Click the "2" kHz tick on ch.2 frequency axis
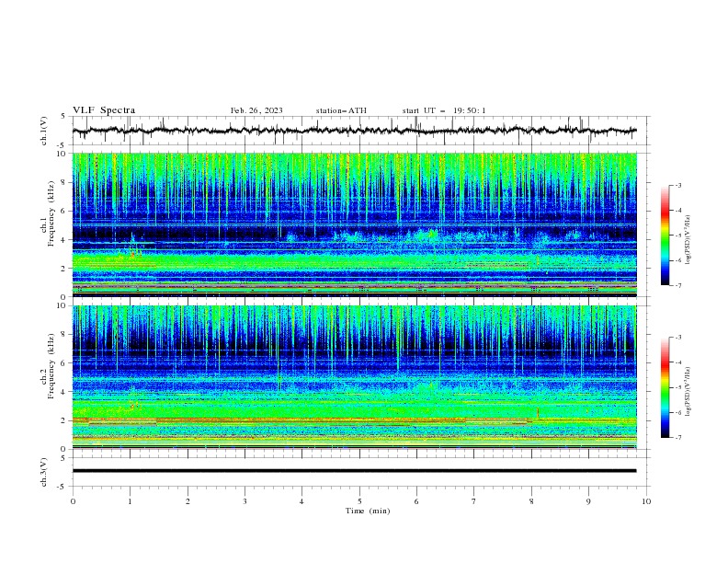 coord(64,420)
